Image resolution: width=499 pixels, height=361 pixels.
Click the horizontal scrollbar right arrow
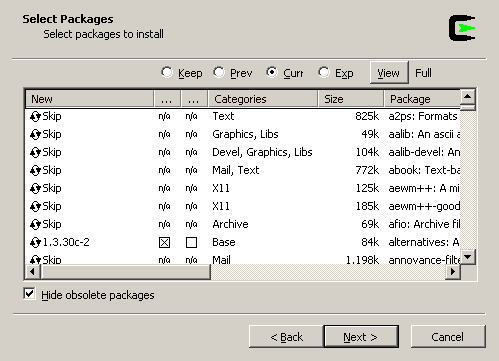(x=453, y=272)
